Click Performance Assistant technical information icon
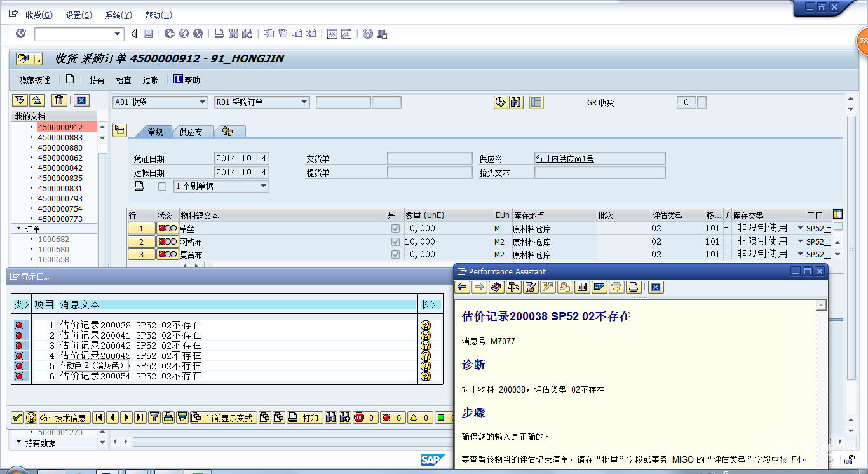Screen dimensions: 868x474 [x=513, y=287]
